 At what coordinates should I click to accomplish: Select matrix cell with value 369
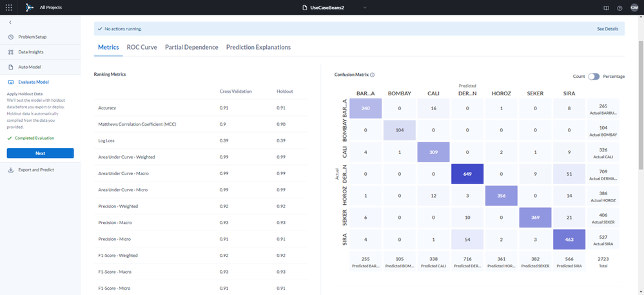[534, 218]
